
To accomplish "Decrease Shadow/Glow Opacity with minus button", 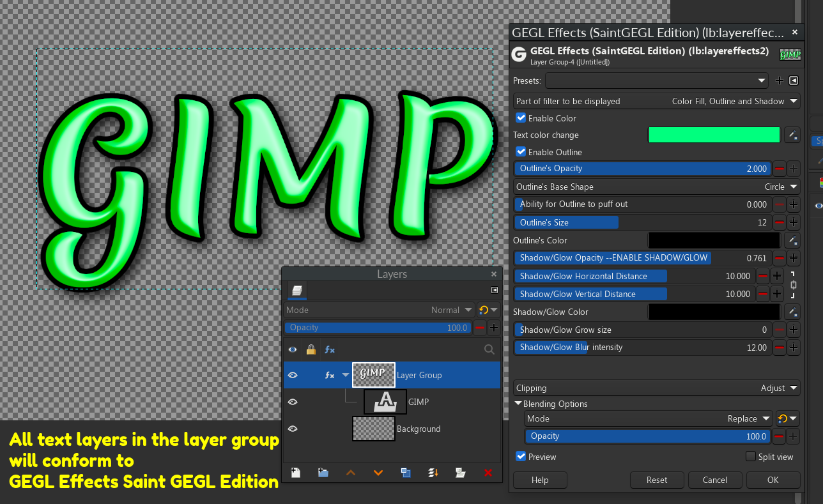I will 780,258.
